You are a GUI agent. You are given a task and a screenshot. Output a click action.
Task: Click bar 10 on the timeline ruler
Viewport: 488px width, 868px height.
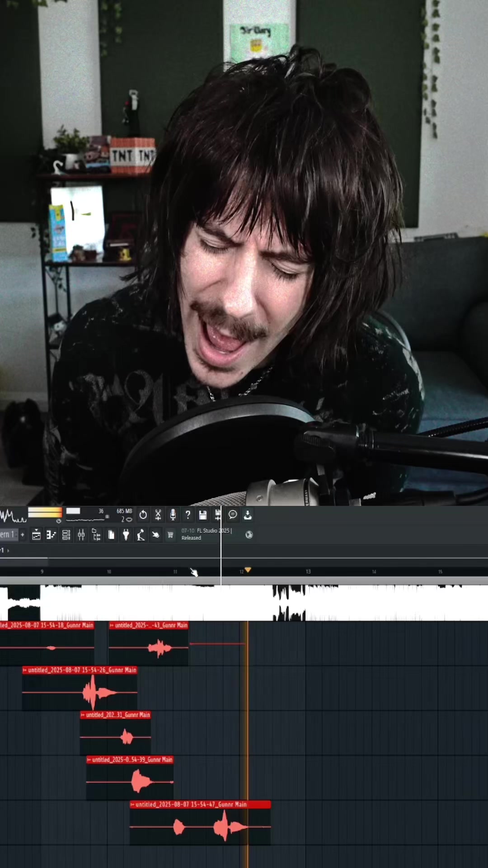[x=109, y=572]
